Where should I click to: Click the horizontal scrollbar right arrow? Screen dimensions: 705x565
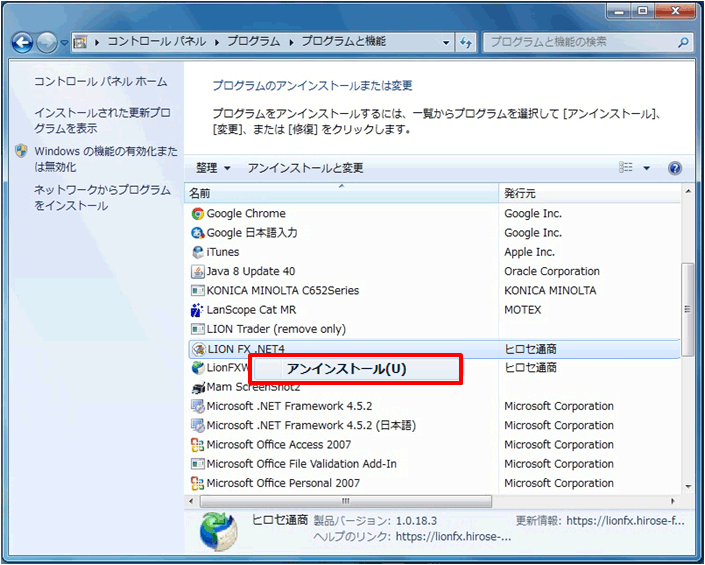click(x=673, y=501)
